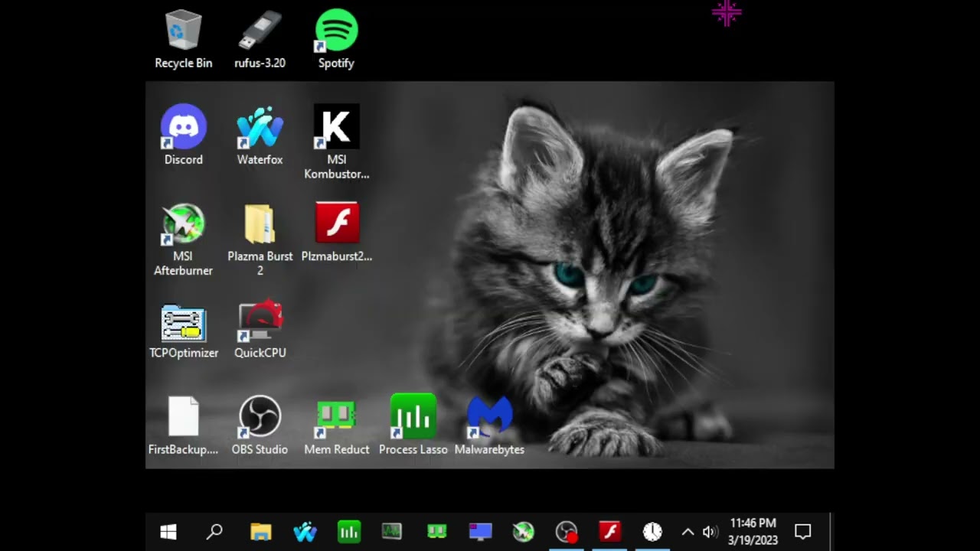Launch Waterfox from its desktop shortcut
Screen dimensions: 980x551
pyautogui.click(x=260, y=135)
